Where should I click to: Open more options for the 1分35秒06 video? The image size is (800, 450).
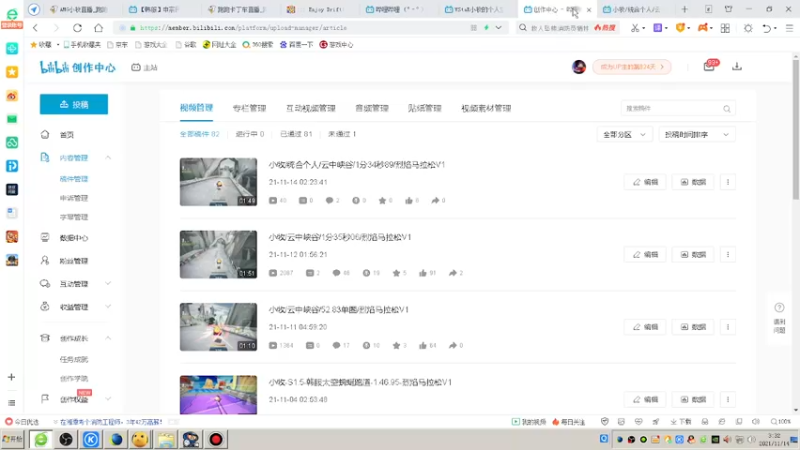pyautogui.click(x=728, y=255)
